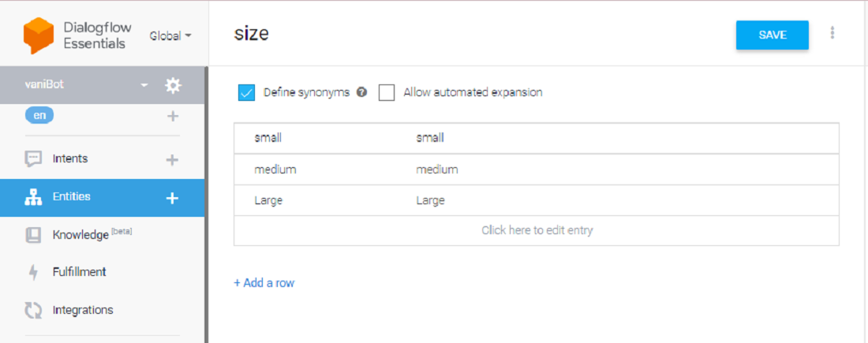Select the en language badge

(x=39, y=115)
